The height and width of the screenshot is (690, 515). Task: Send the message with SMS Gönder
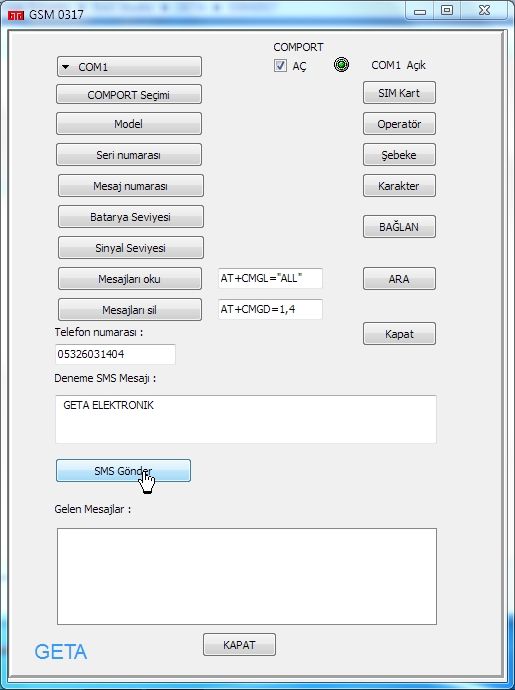(123, 471)
